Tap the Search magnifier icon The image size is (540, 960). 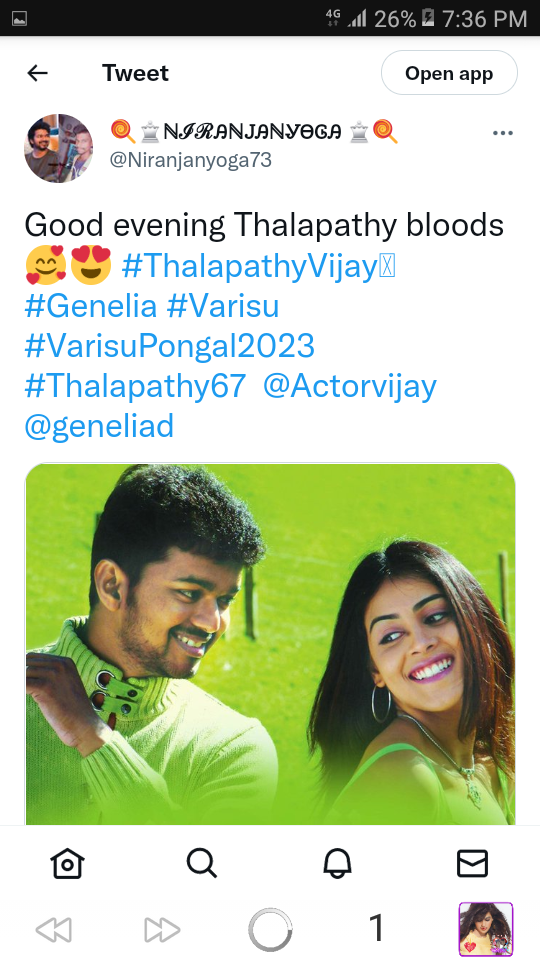(202, 864)
